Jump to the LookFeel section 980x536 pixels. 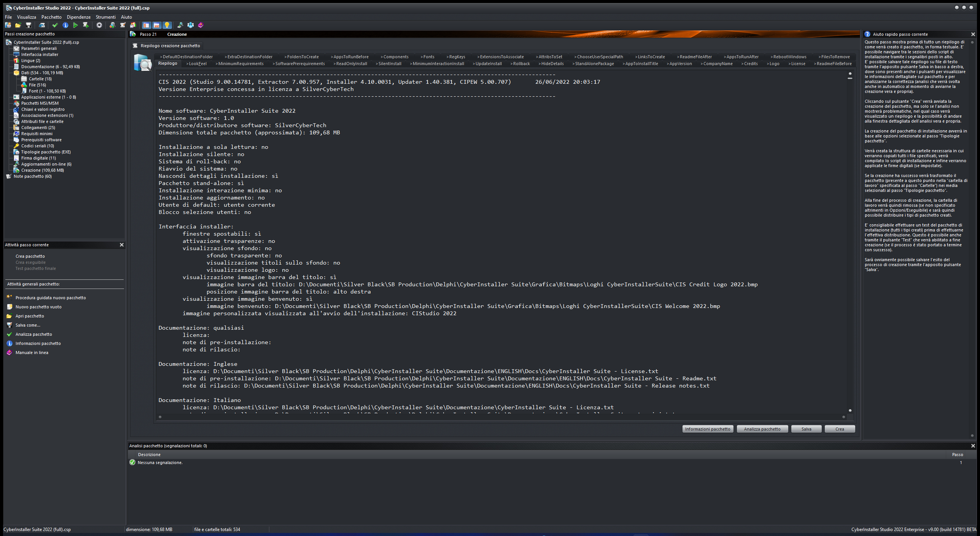click(197, 64)
